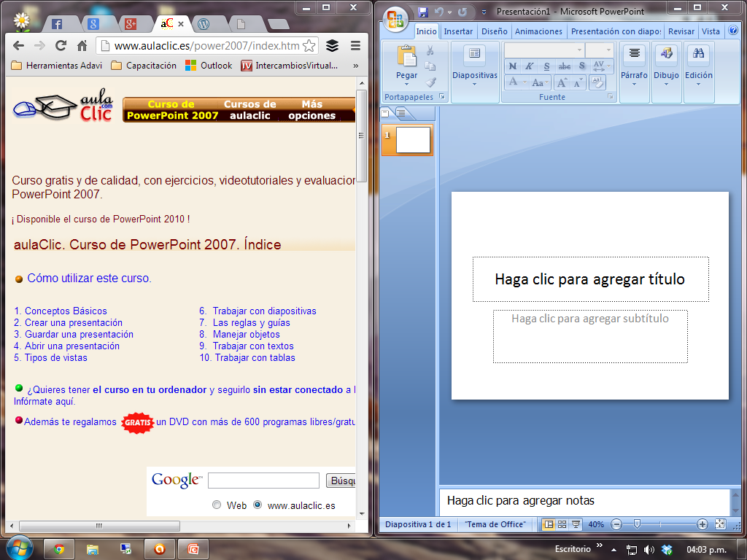The width and height of the screenshot is (747, 560).
Task: Apply underline formatting in the Fuente group
Action: [546, 66]
